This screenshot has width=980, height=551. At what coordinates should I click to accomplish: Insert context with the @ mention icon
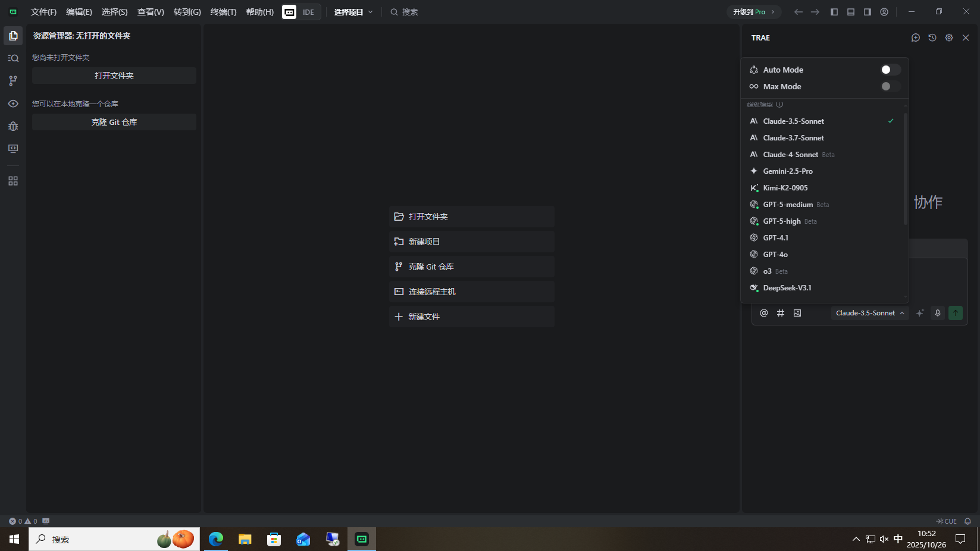pos(764,313)
